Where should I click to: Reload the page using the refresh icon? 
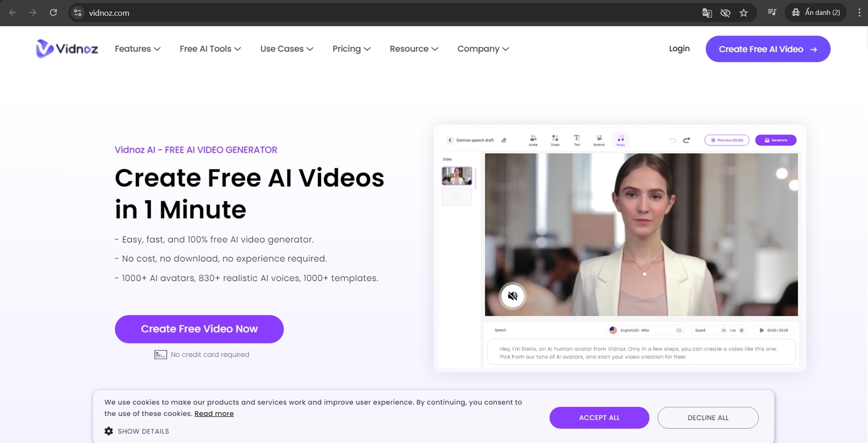53,13
